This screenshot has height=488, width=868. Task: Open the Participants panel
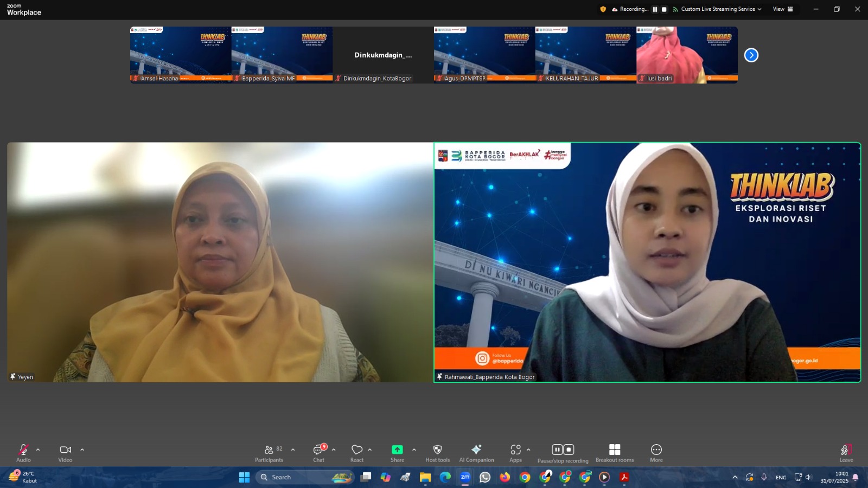pos(269,453)
